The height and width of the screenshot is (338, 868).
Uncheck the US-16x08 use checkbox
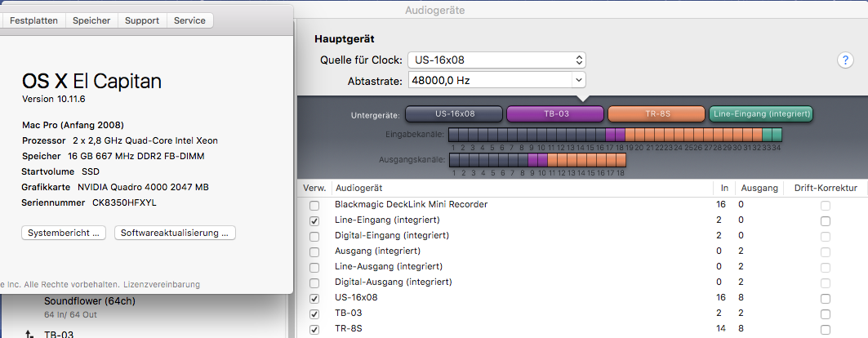tap(314, 298)
